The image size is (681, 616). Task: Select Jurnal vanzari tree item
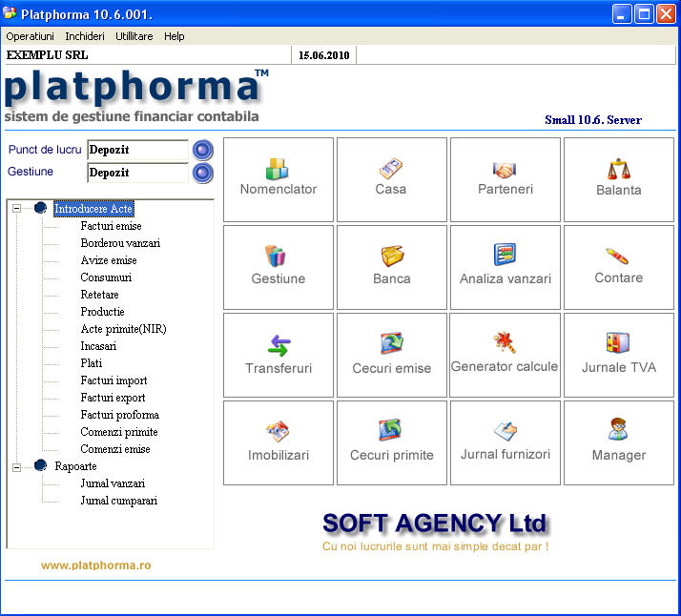(113, 483)
